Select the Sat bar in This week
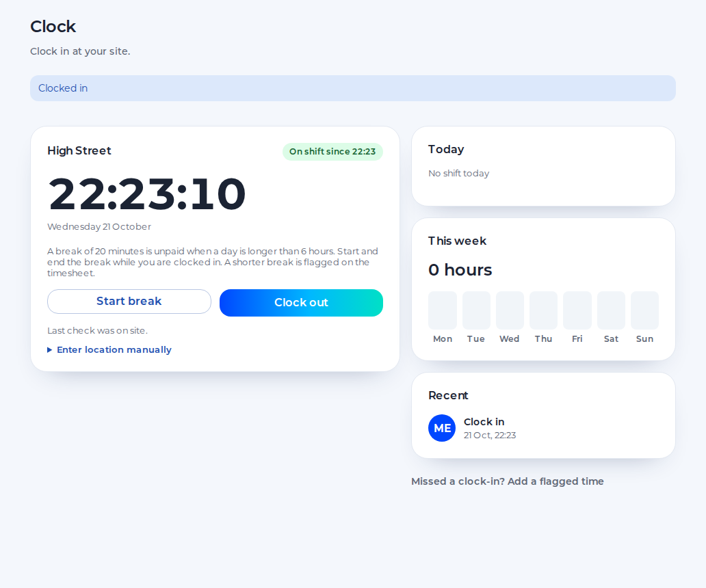The image size is (706, 588). pos(611,310)
